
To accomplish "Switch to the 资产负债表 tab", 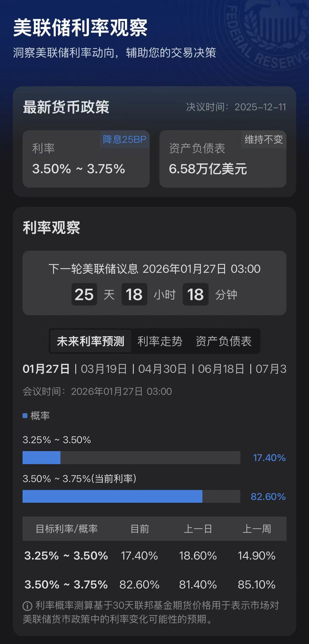I will pos(223,341).
